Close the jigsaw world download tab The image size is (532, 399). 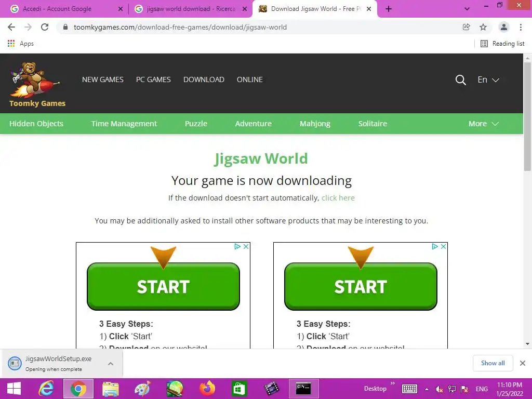pyautogui.click(x=245, y=9)
